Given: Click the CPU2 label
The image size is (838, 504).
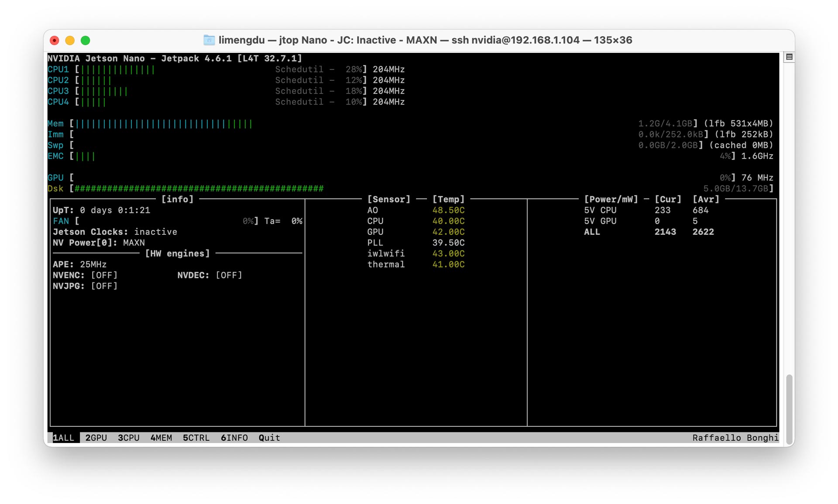Looking at the screenshot, I should click(x=58, y=80).
